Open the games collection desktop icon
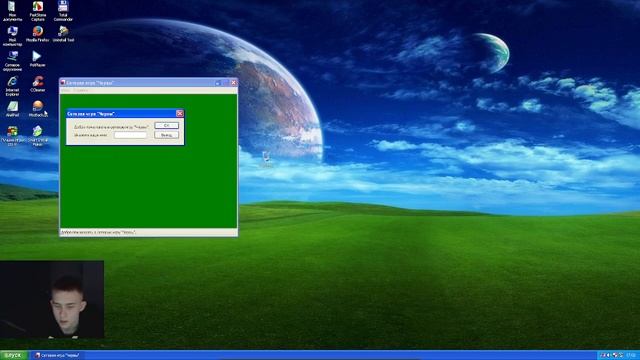This screenshot has height=360, width=640. point(12,136)
